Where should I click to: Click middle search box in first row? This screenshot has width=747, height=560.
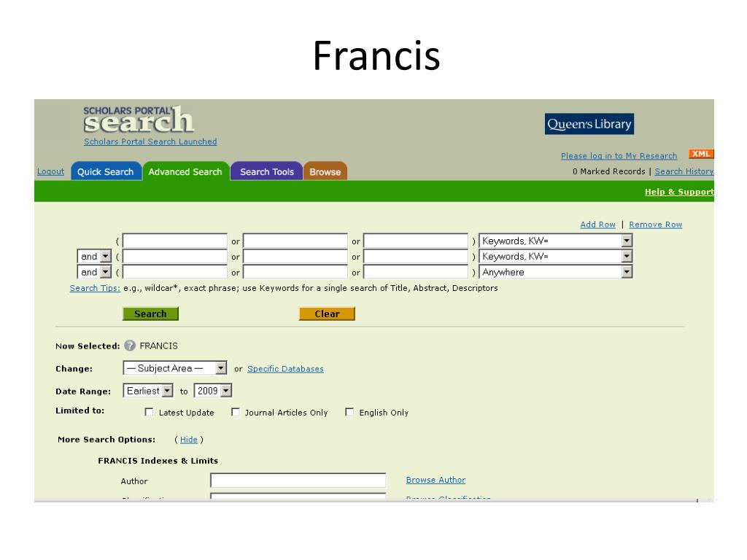pos(295,241)
